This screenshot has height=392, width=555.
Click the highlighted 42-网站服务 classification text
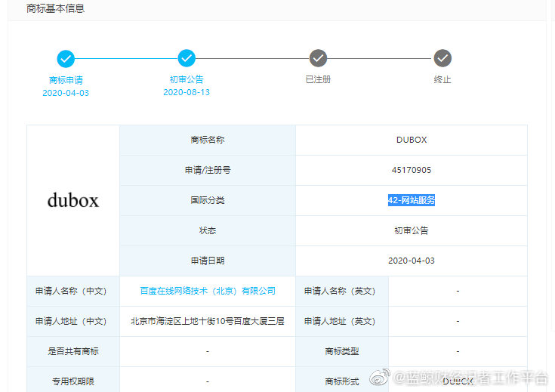412,200
